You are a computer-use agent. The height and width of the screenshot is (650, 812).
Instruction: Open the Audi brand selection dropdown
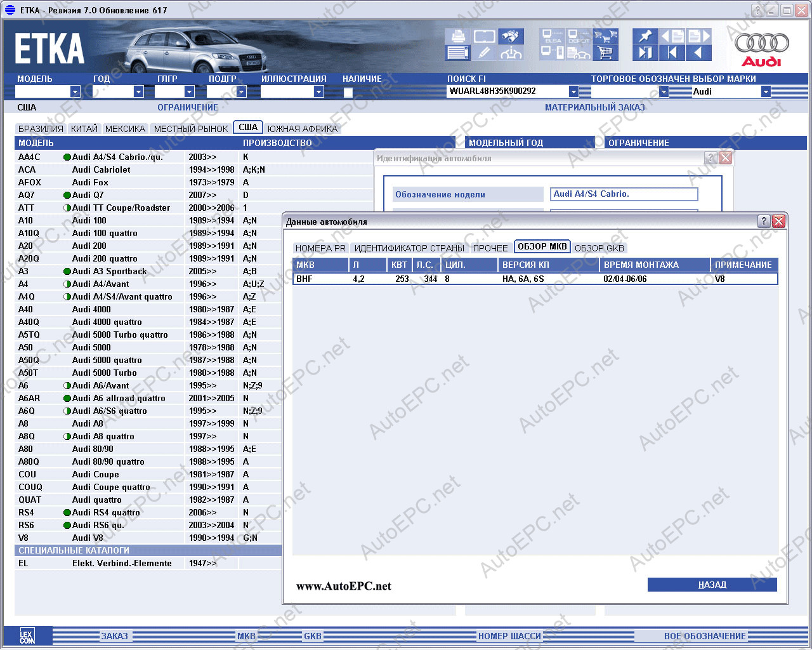(x=766, y=91)
